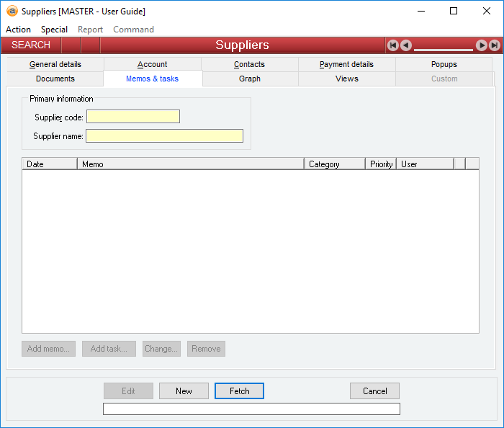Go to first supplier record

tap(393, 45)
